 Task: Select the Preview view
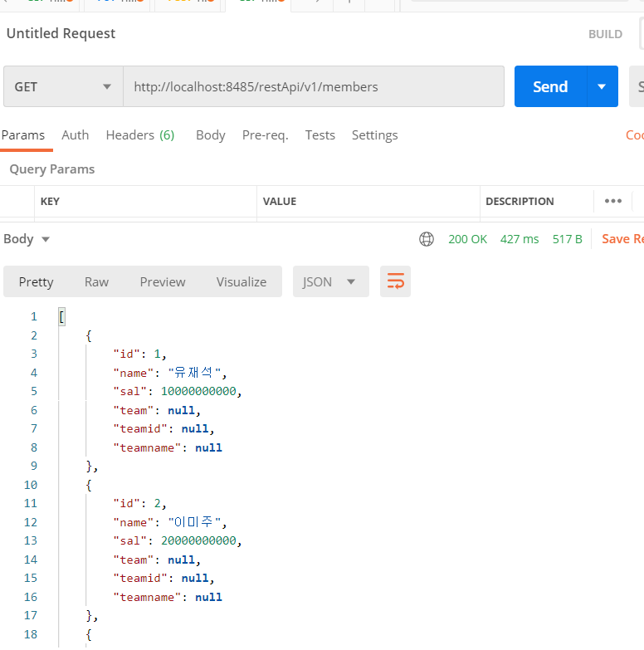[x=163, y=282]
